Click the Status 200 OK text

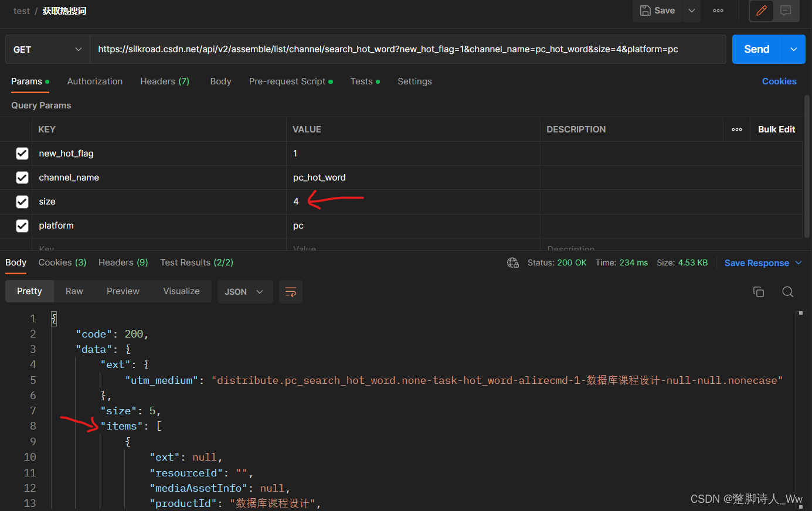tap(557, 263)
